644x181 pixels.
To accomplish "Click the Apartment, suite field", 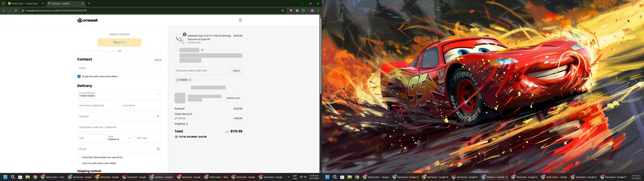I will (119, 127).
